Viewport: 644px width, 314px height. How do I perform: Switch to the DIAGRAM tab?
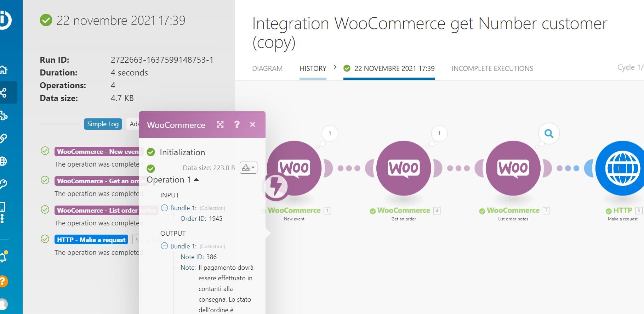point(267,68)
